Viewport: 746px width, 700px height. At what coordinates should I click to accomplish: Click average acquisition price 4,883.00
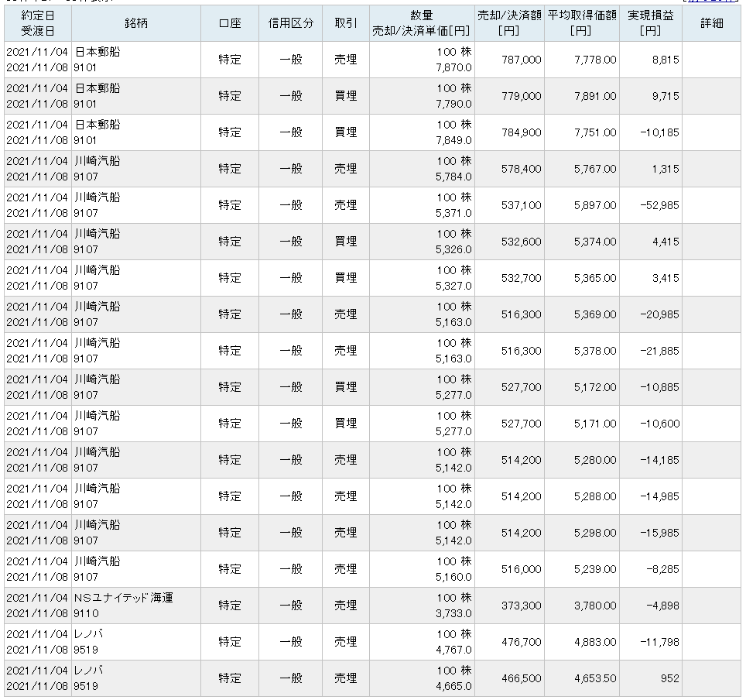595,643
